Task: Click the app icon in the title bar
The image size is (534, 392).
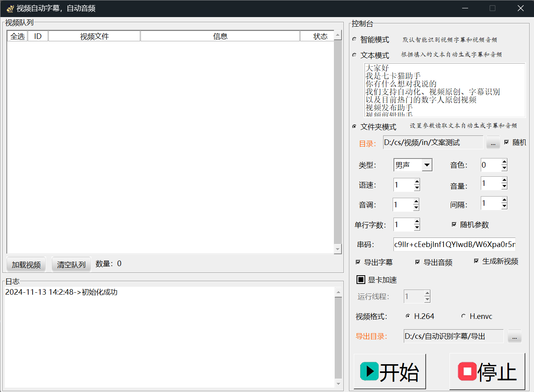Action: pyautogui.click(x=10, y=8)
